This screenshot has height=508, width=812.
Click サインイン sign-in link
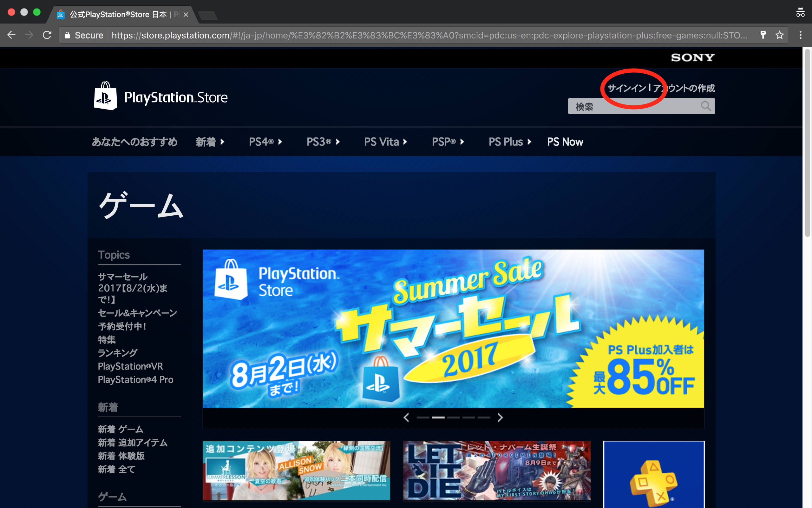coord(626,88)
